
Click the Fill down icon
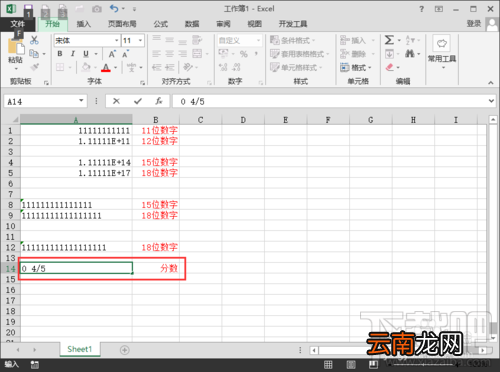[389, 54]
